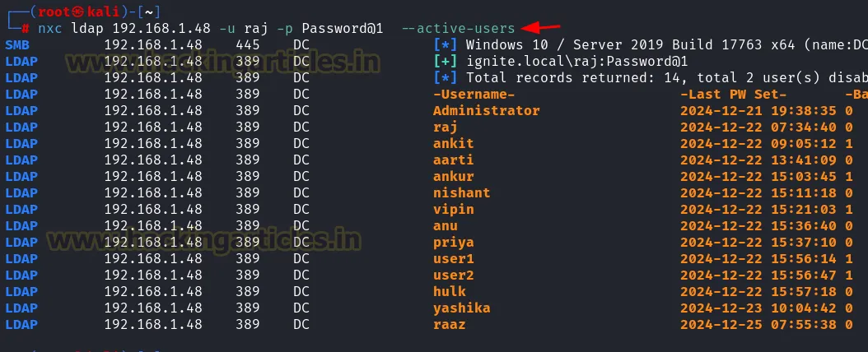Click the skull symbol in the root@kali prompt

76,12
